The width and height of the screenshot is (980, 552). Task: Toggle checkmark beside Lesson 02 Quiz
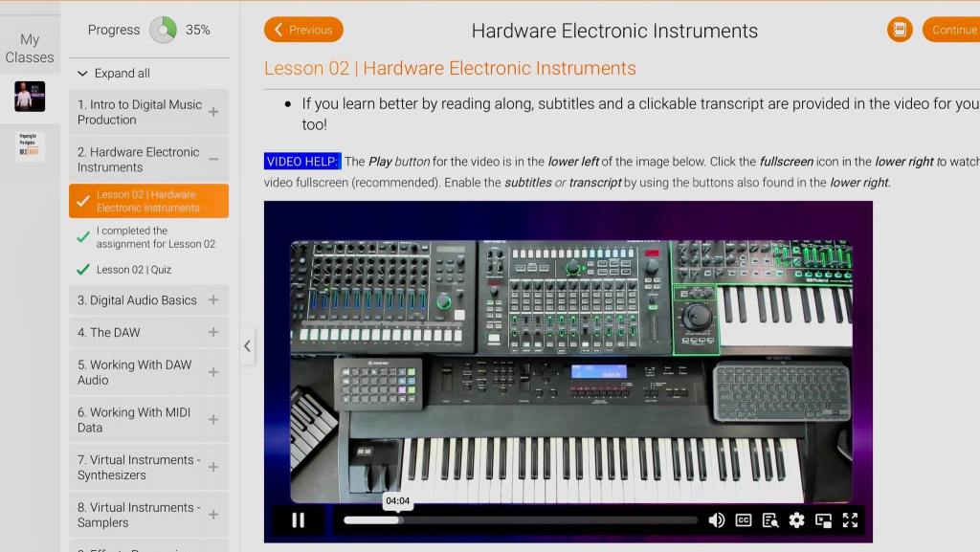(83, 270)
